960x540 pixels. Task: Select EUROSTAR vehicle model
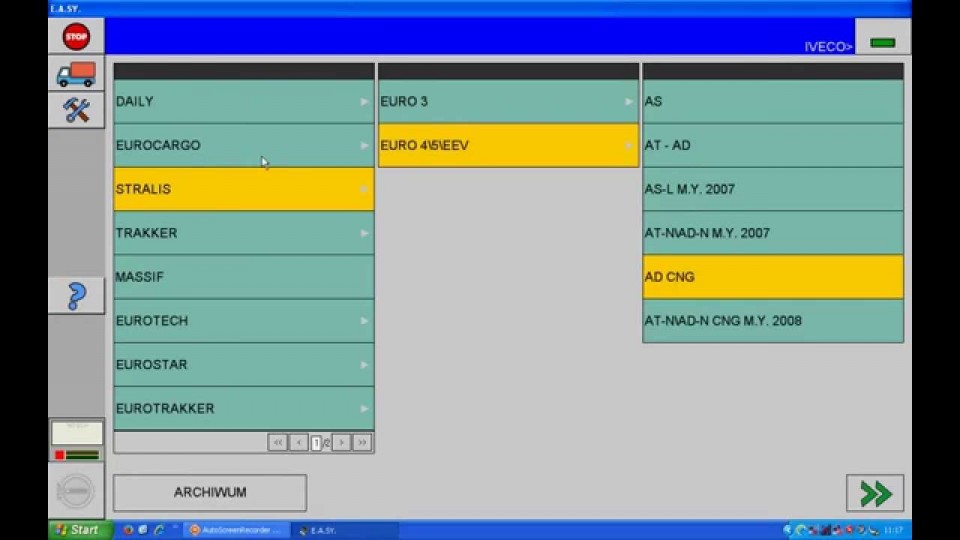pos(244,364)
